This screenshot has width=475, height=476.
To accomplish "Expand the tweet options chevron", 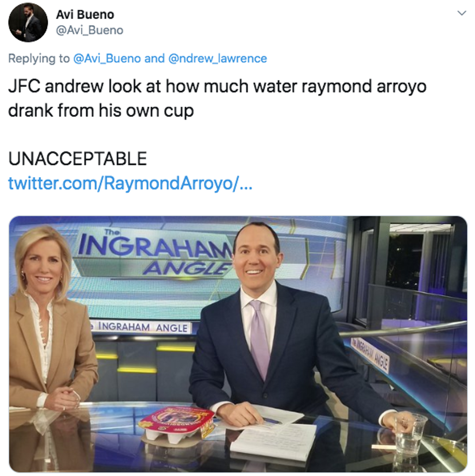I will (x=461, y=13).
